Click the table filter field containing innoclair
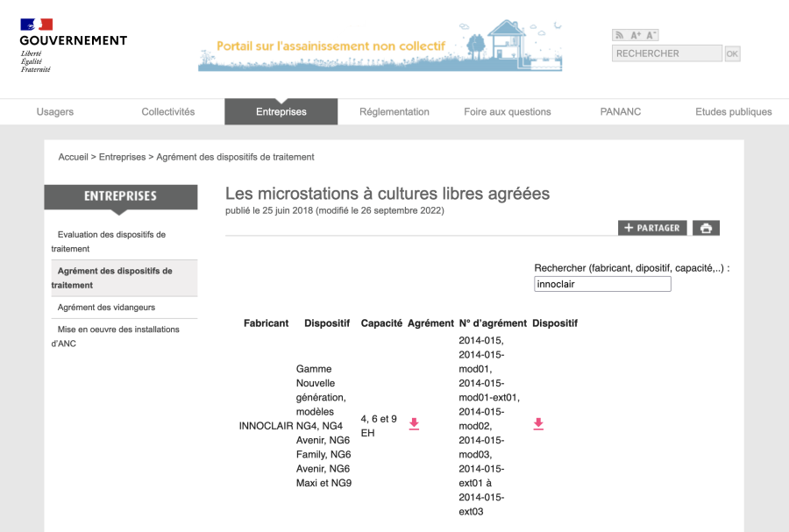Viewport: 789px width, 532px height. [602, 284]
